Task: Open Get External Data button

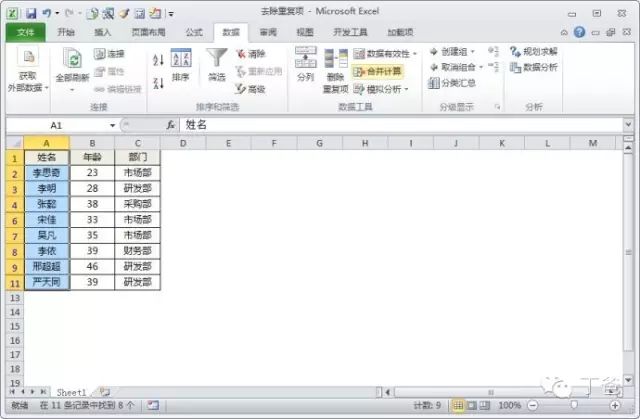Action: coord(28,69)
